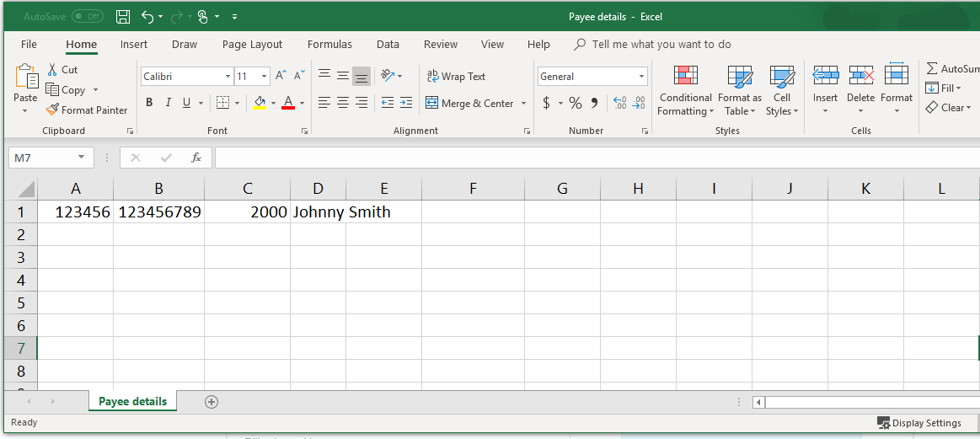Expand the number format General dropdown
Viewport: 980px width, 439px height.
tap(642, 77)
